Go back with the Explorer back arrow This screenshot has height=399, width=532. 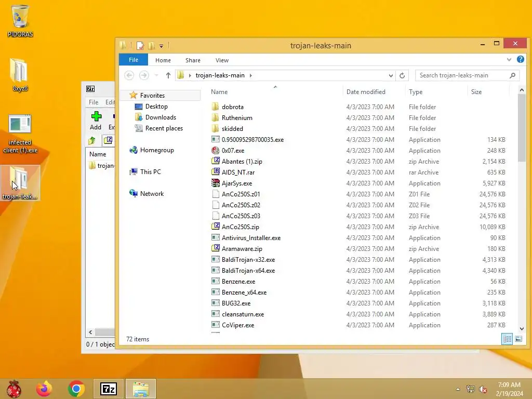click(129, 75)
